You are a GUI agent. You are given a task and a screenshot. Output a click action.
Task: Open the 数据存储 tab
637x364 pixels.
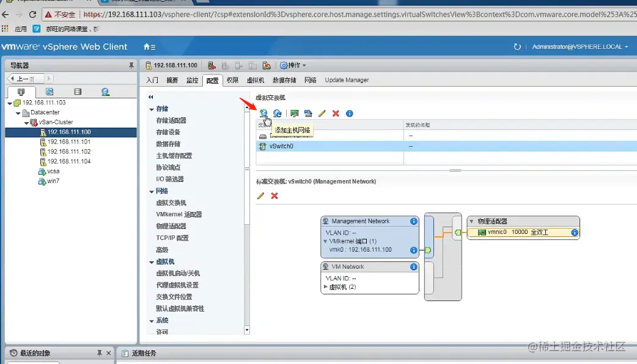pos(284,80)
